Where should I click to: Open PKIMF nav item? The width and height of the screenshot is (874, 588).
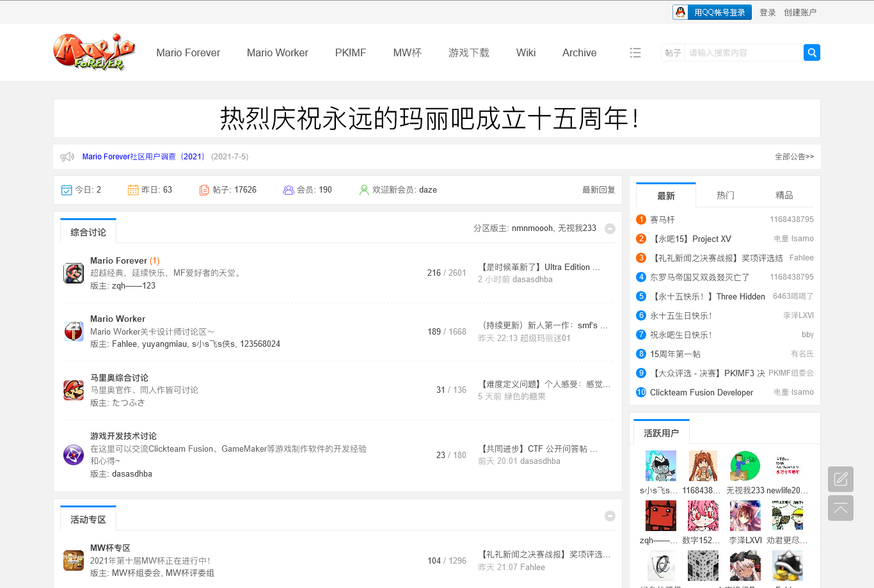pyautogui.click(x=351, y=52)
